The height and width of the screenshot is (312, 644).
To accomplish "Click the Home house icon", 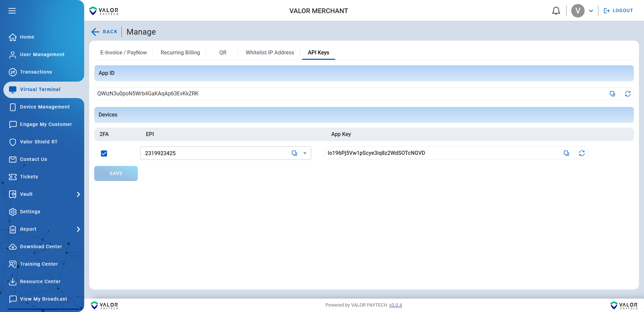I will [13, 37].
